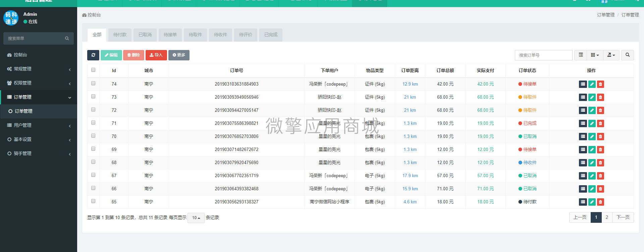Delete order 74 with trash icon
Image resolution: width=644 pixels, height=252 pixels.
(x=600, y=84)
